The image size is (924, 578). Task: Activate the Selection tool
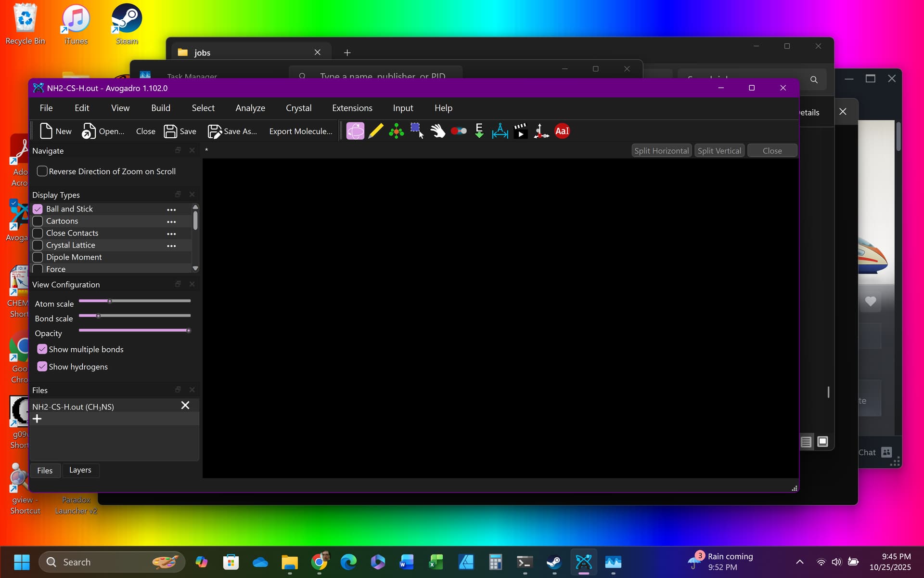coord(417,131)
